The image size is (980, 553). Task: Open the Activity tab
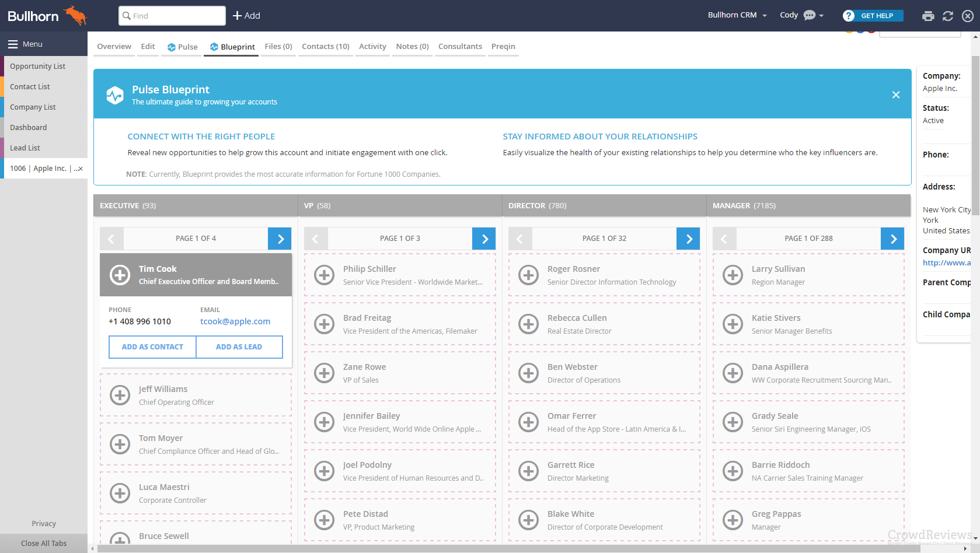[x=373, y=47]
